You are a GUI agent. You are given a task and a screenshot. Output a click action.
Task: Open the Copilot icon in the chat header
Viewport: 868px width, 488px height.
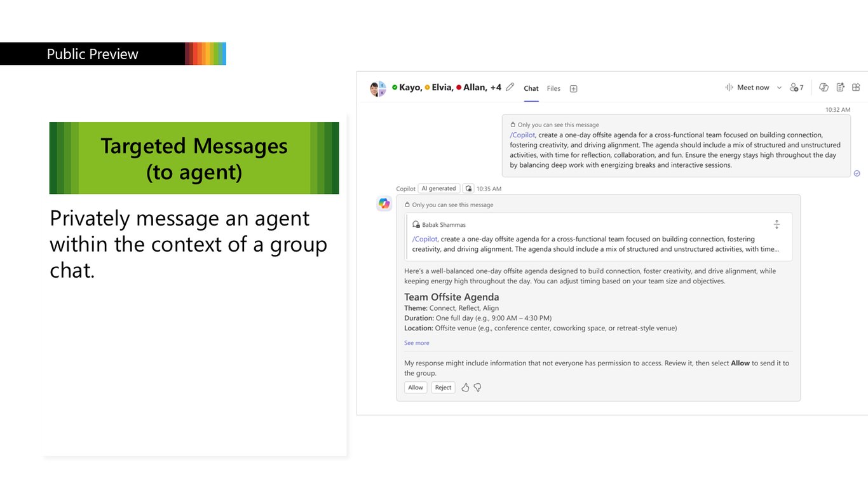pyautogui.click(x=824, y=87)
